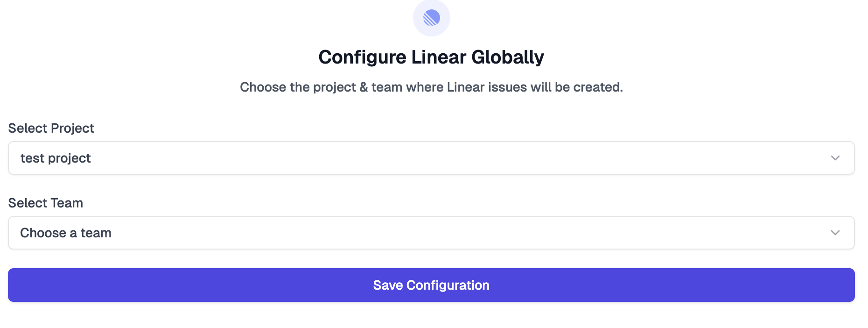868x328 pixels.
Task: Click Save Configuration
Action: 431,285
